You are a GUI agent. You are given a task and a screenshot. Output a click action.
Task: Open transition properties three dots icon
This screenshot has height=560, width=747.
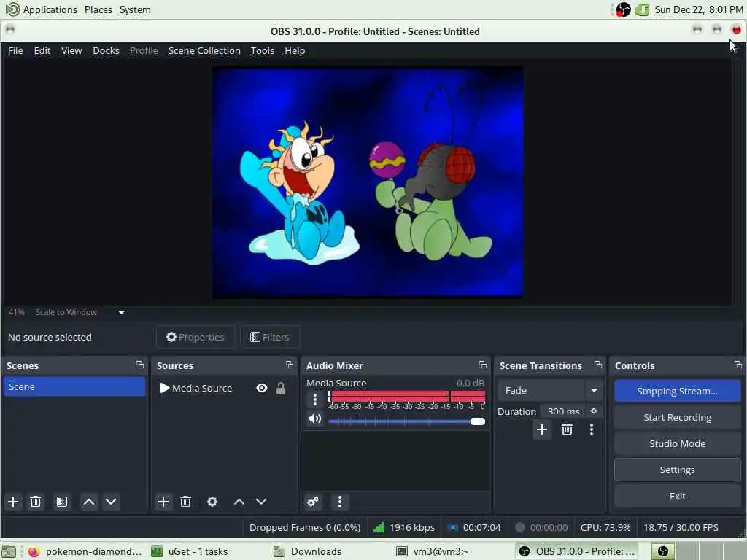pos(591,429)
